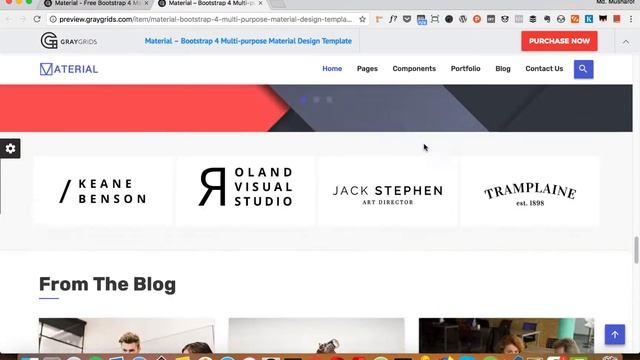Image resolution: width=640 pixels, height=360 pixels.
Task: Click the scroll-to-top arrow button
Action: point(615,335)
